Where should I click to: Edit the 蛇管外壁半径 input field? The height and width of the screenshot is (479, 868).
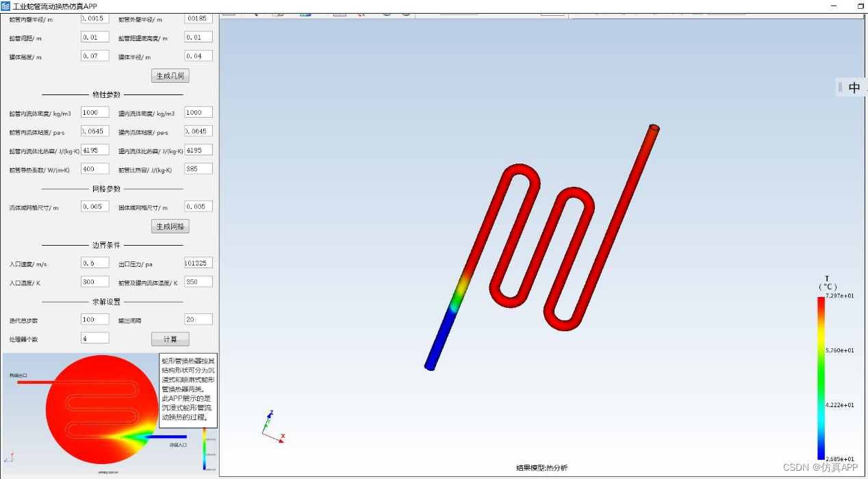pyautogui.click(x=199, y=18)
